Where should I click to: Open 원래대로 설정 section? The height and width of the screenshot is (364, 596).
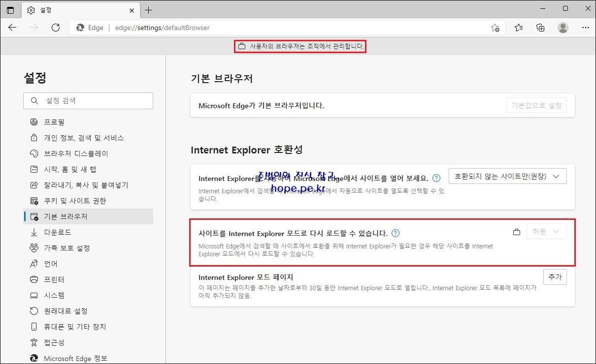click(x=88, y=311)
